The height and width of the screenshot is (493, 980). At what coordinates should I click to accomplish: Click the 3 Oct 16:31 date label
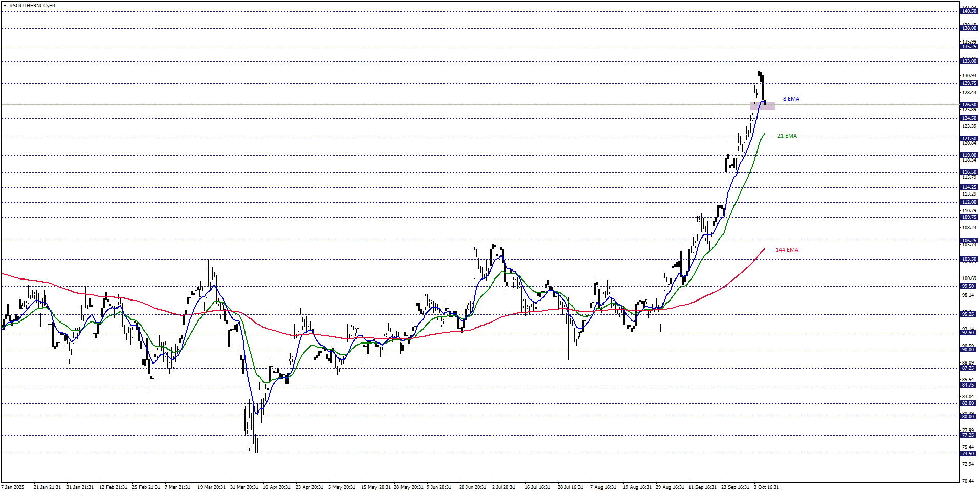(x=766, y=487)
